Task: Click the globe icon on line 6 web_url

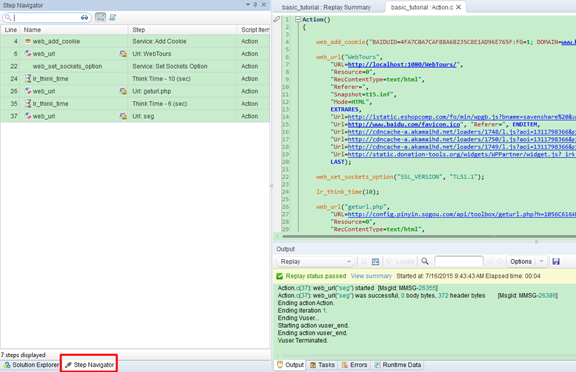Action: pos(28,54)
